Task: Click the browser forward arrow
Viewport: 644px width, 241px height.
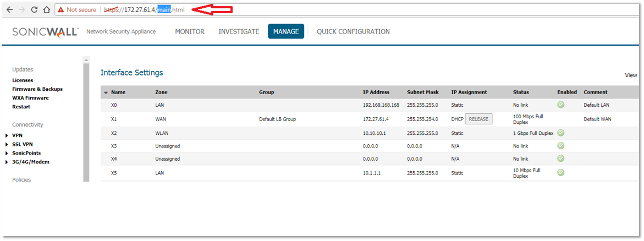Action: coord(22,9)
